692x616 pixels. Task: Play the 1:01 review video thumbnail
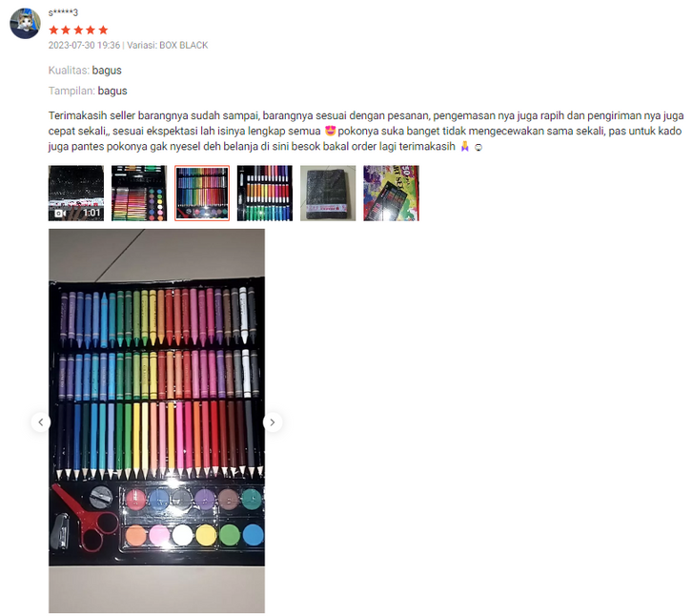76,193
